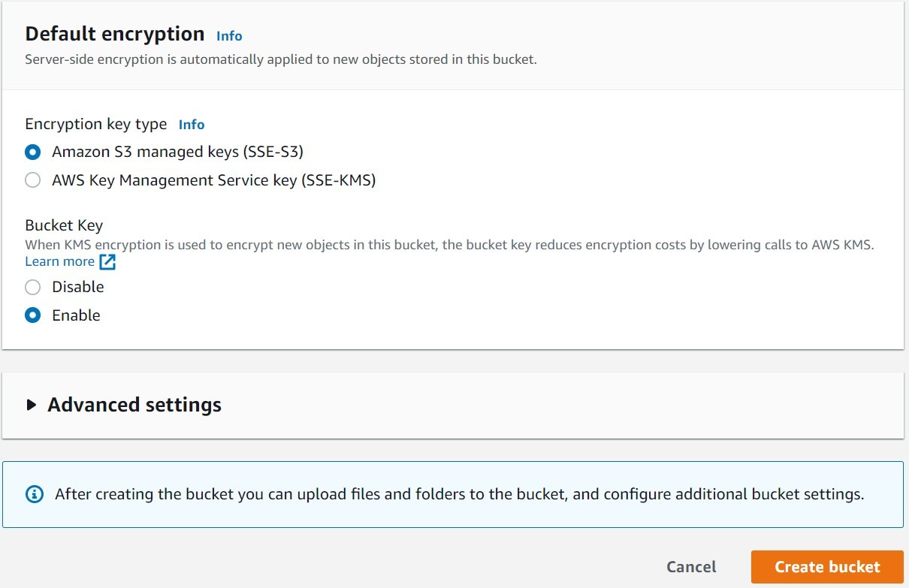Select Amazon S3 managed keys (SSE-S3)
This screenshot has height=588, width=909.
(x=32, y=151)
